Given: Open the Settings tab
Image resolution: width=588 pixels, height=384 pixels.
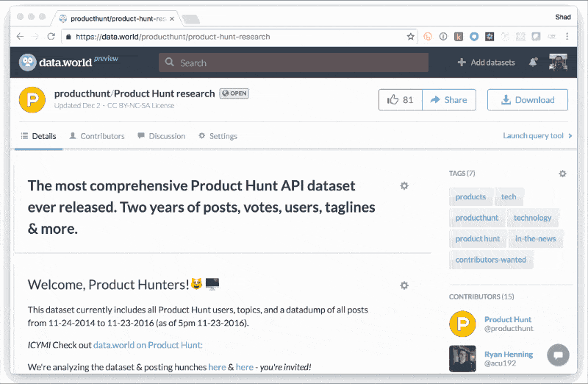Looking at the screenshot, I should pos(218,136).
